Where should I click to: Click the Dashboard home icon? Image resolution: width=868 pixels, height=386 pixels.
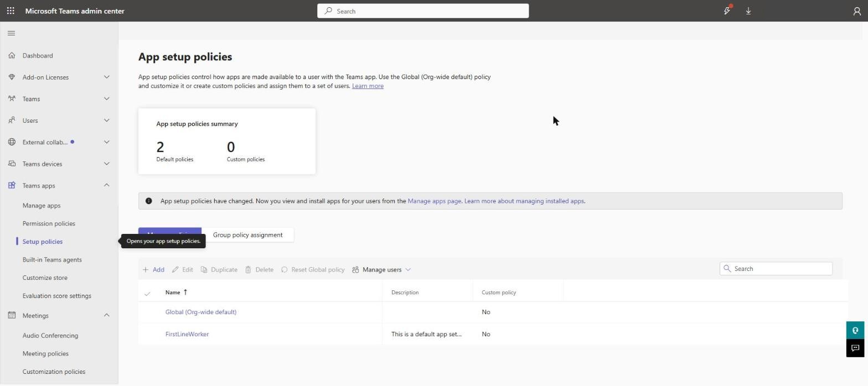point(12,55)
